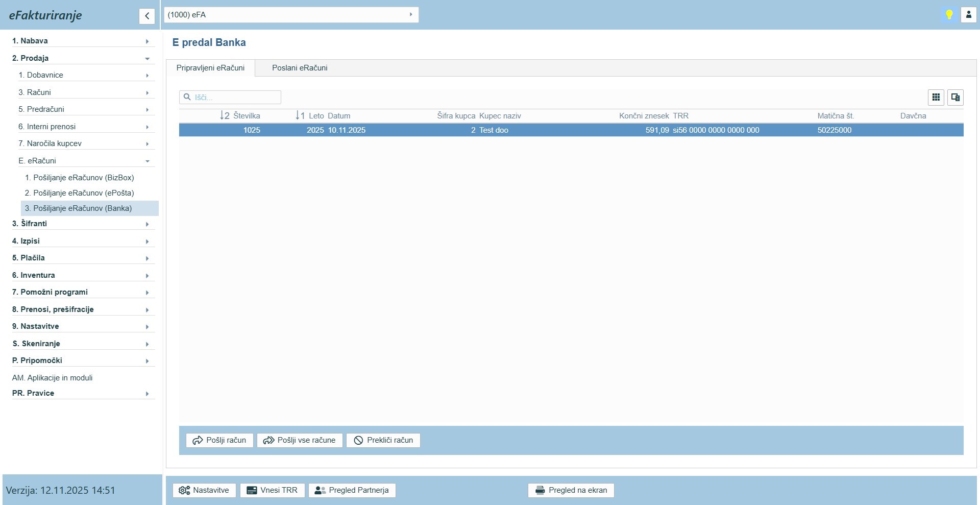Open the (1000) eFA company dropdown
This screenshot has height=505, width=980.
point(291,15)
